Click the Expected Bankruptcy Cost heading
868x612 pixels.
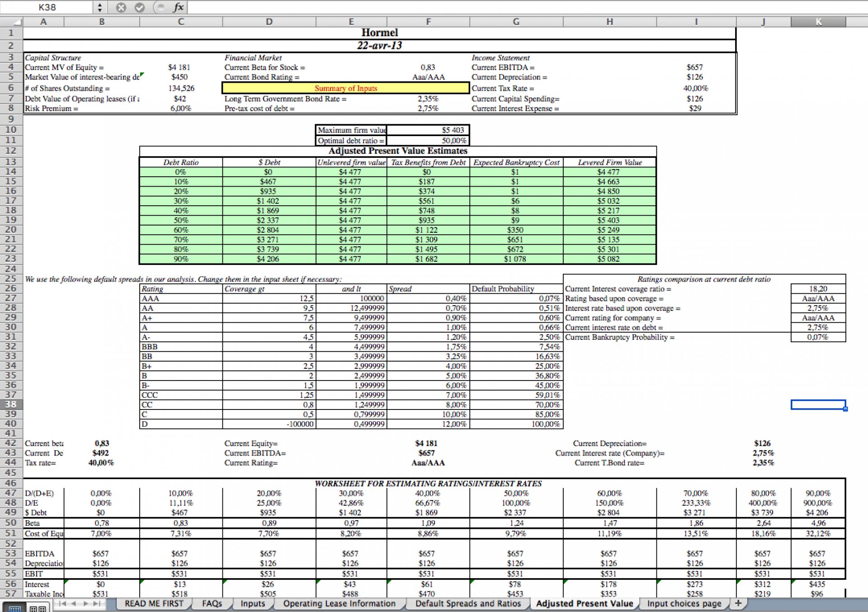point(516,162)
